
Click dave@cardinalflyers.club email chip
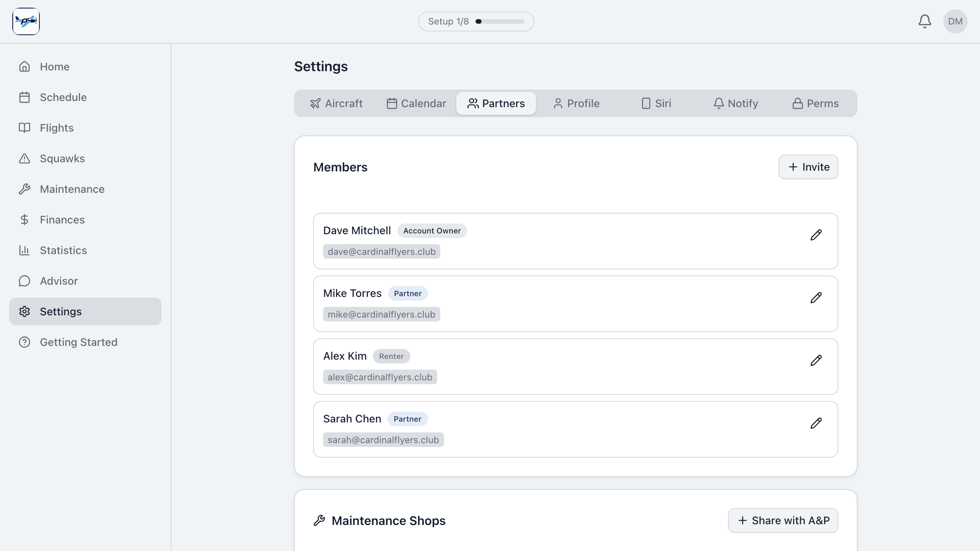point(381,252)
